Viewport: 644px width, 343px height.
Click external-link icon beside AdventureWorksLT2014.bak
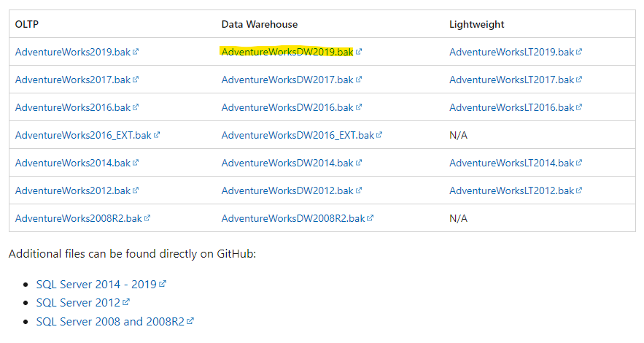tap(579, 162)
